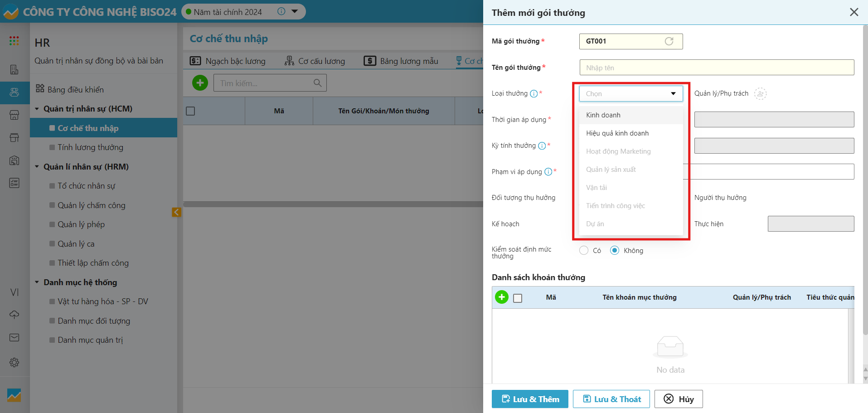Tick the checkbox in Danh sách khoản thưởng header
Screen dimensions: 868x413
[x=518, y=298]
